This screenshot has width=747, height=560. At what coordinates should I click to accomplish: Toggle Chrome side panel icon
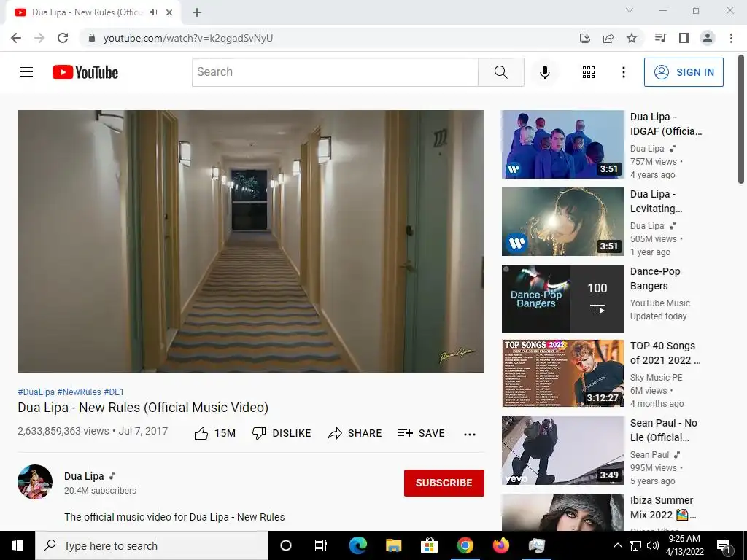pos(684,38)
